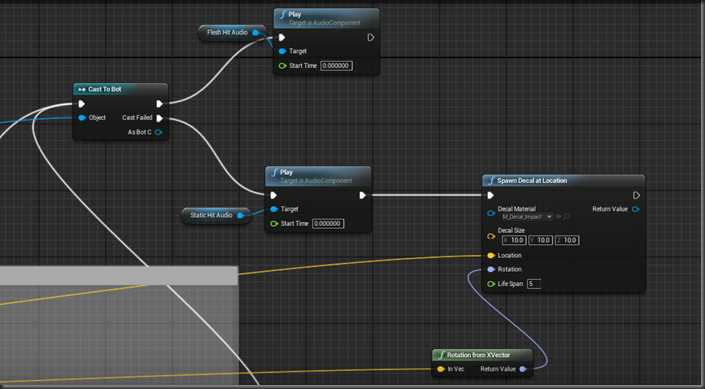Viewport: 705px width, 389px height.
Task: Click the Object input pin on Cast To Bot
Action: click(82, 118)
